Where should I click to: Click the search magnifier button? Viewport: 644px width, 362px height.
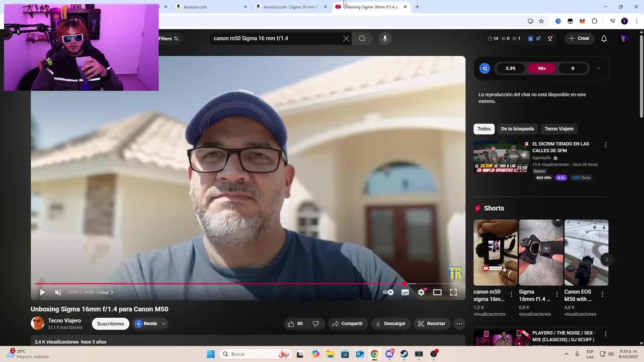(x=362, y=39)
